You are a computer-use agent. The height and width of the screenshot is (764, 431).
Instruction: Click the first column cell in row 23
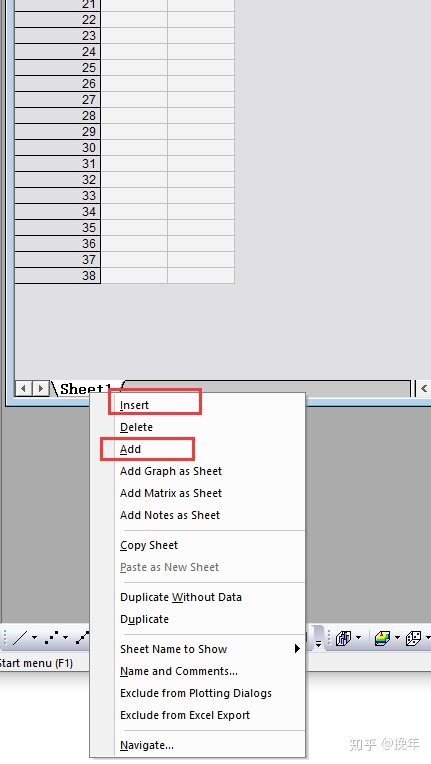(134, 36)
